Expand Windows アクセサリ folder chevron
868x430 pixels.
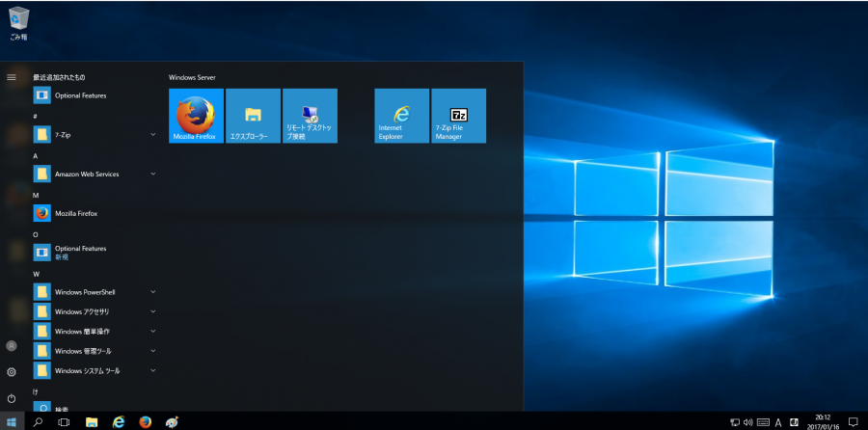152,311
